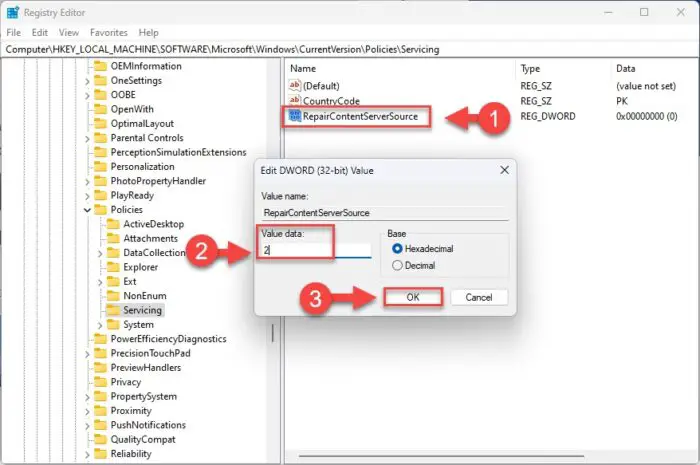Select the PropertySystem tree key
Viewport: 700px width, 465px height.
(x=143, y=396)
